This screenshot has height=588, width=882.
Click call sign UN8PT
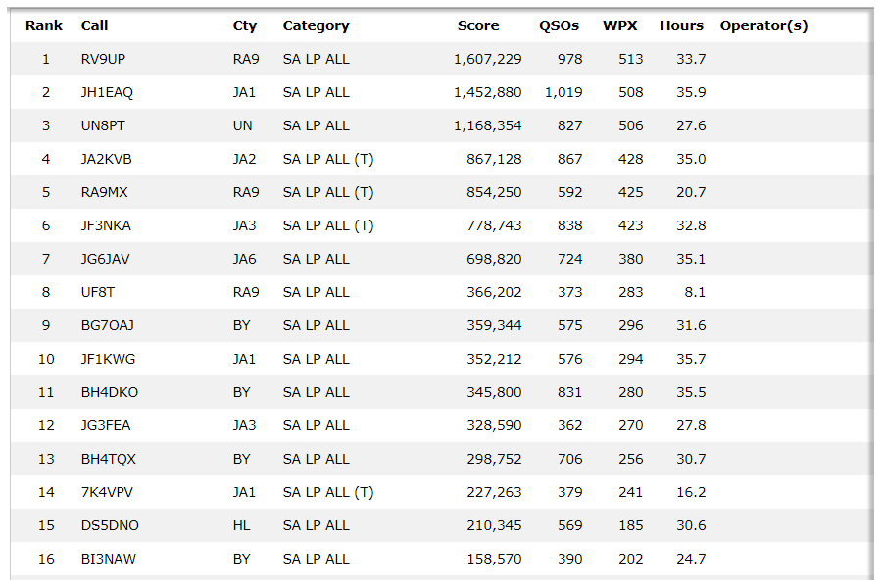(x=103, y=125)
